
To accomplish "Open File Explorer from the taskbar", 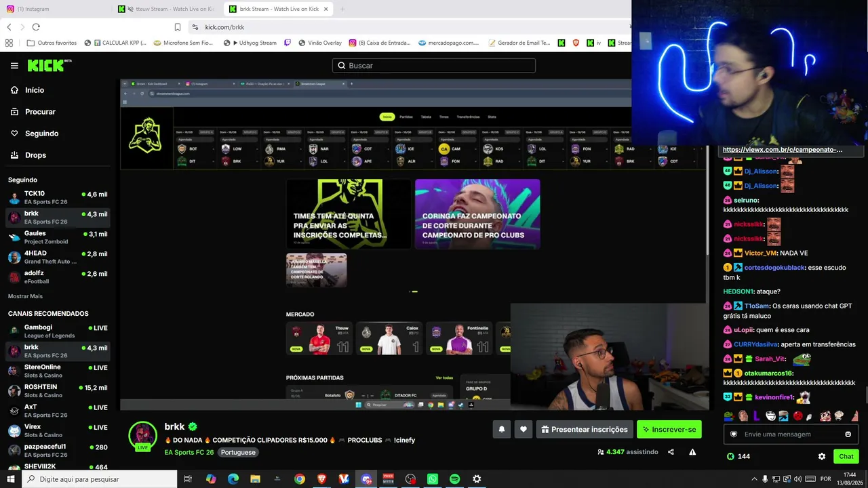I will [x=256, y=479].
